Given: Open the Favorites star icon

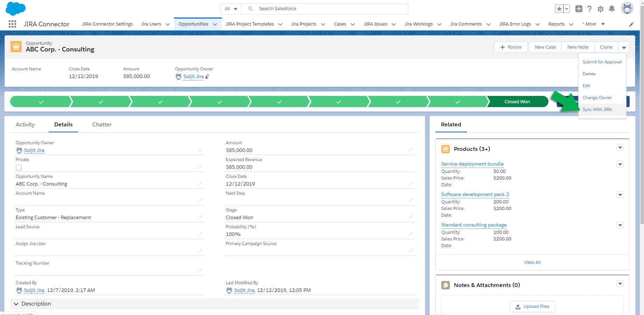Looking at the screenshot, I should (x=559, y=9).
